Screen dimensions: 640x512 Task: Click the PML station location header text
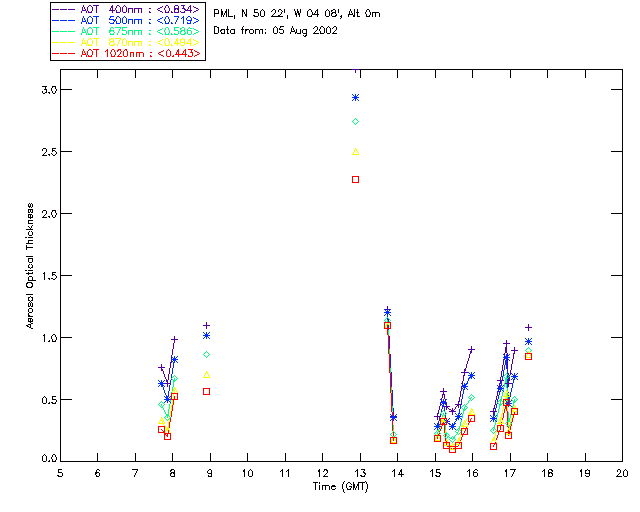tap(297, 14)
